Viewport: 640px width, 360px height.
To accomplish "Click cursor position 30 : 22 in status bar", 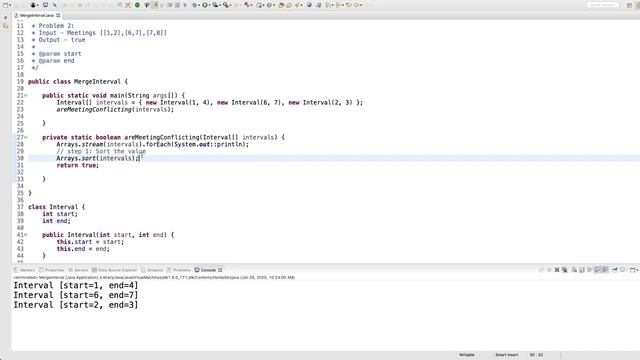I will 536,355.
